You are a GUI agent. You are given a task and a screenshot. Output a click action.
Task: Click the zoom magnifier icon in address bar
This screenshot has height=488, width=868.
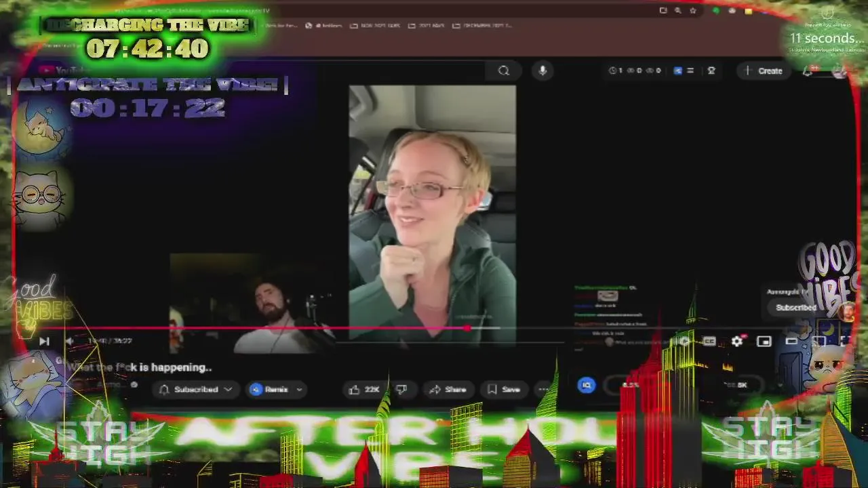click(x=677, y=11)
